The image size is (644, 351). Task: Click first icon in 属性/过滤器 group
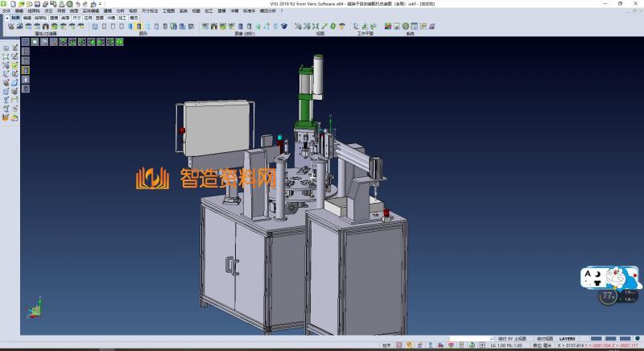(x=10, y=27)
